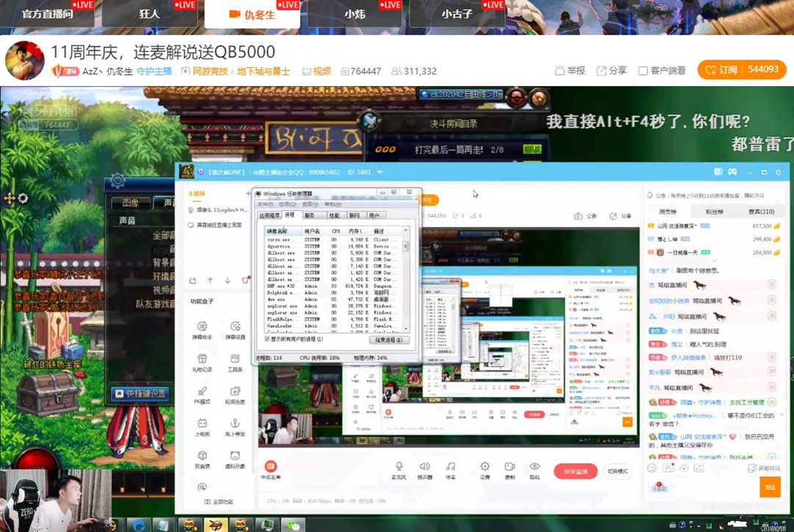Click 结束进程 button in Task Manager
This screenshot has width=794, height=532.
point(389,340)
